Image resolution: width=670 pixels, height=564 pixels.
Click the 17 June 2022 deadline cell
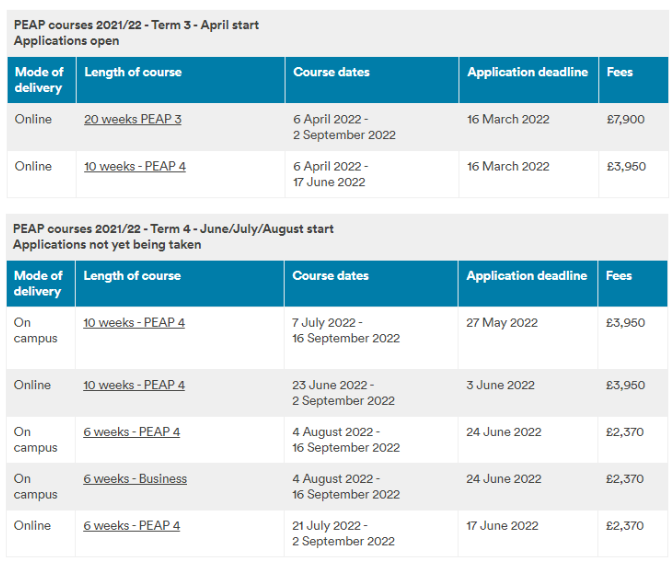[x=502, y=525]
